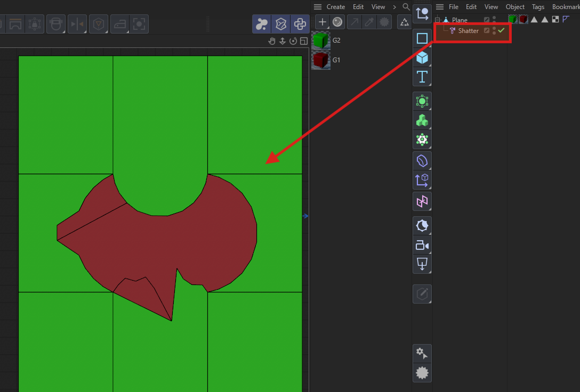Select the green Cloner MoGraph icon
This screenshot has height=392, width=580.
tap(422, 120)
